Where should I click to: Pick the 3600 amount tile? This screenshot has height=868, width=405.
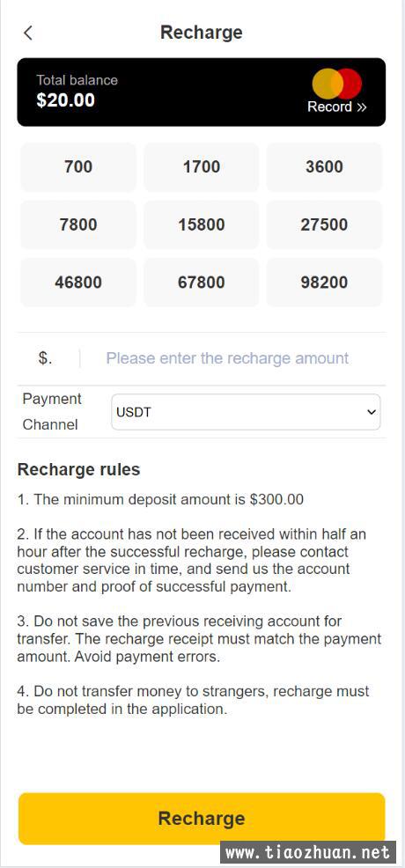click(x=324, y=167)
